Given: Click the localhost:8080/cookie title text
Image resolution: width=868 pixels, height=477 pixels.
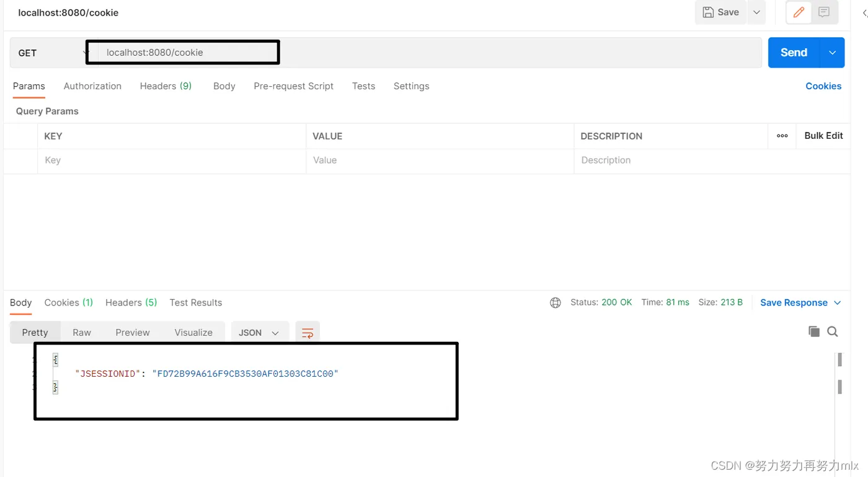Looking at the screenshot, I should pyautogui.click(x=68, y=12).
